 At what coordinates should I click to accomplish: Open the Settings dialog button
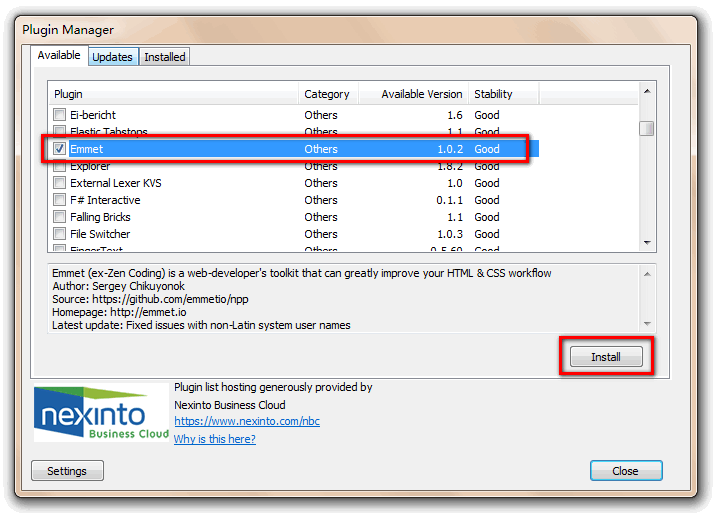67,471
